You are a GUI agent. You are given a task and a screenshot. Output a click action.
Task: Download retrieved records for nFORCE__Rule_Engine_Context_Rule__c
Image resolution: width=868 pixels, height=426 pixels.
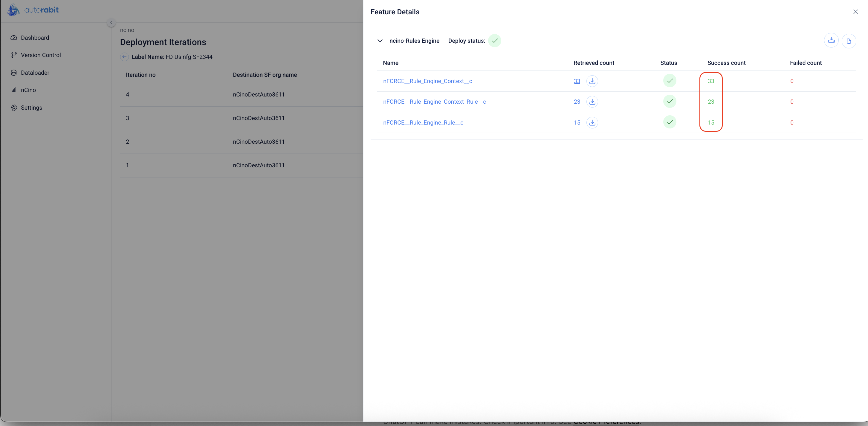(x=592, y=102)
